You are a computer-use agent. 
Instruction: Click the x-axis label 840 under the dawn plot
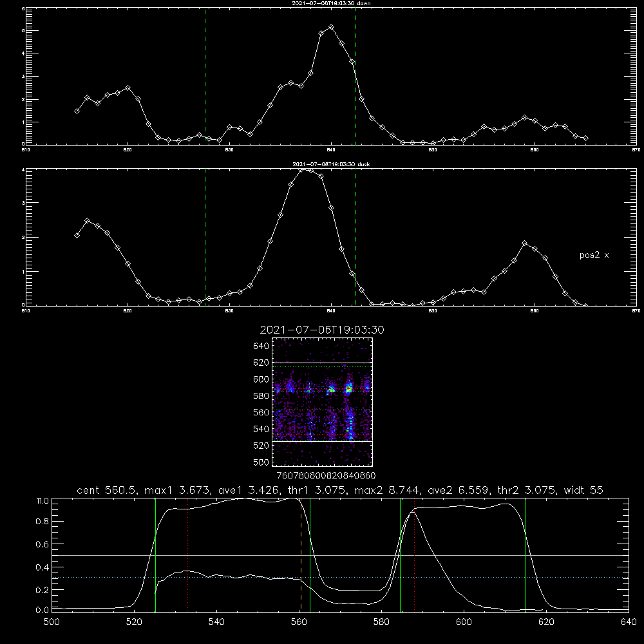coord(332,150)
